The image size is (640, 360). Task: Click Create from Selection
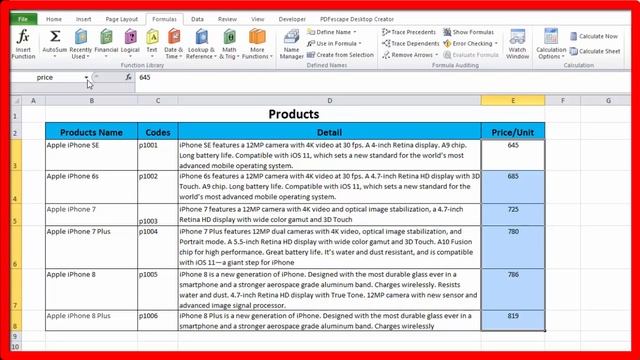[340, 55]
